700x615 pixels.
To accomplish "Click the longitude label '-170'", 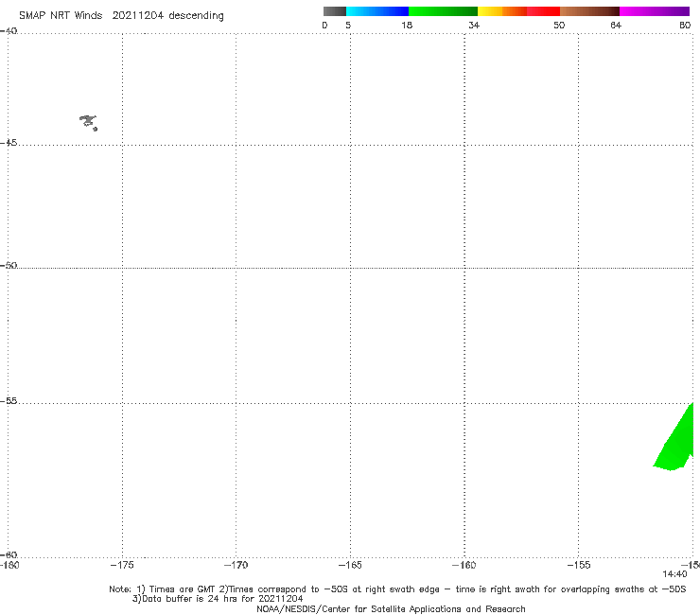I will [x=236, y=565].
